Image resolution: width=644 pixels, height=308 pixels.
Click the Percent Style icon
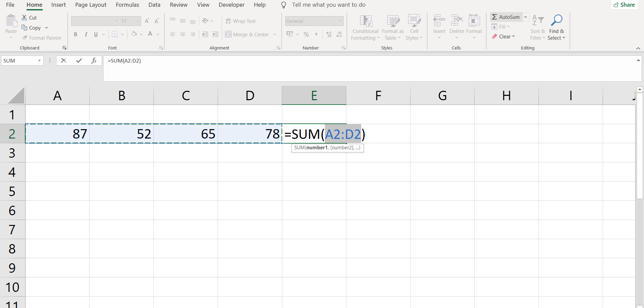pyautogui.click(x=306, y=34)
